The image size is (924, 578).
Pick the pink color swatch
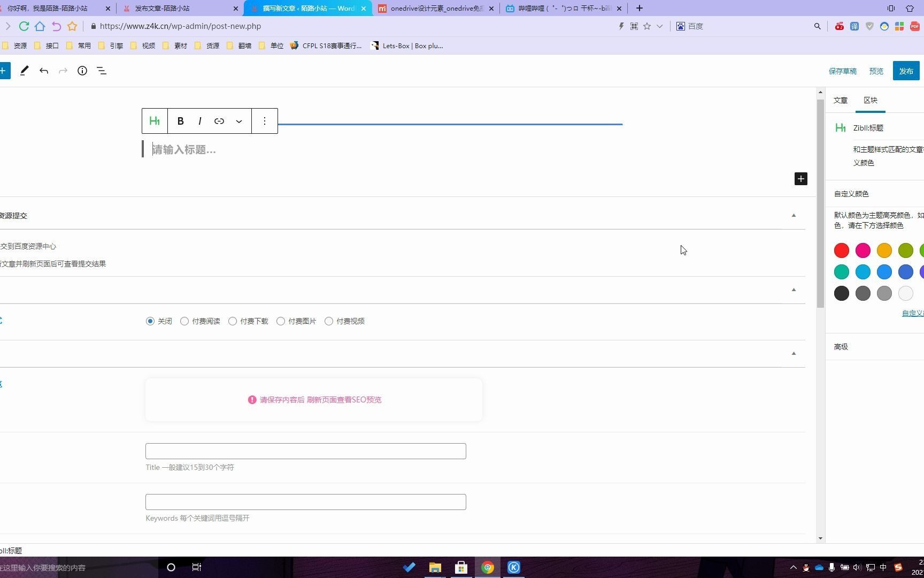[x=863, y=250]
